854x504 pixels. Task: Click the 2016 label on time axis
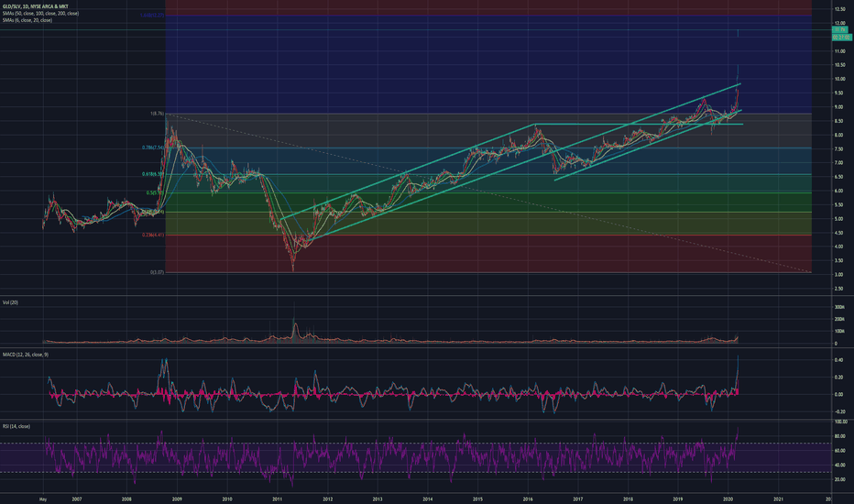528,499
